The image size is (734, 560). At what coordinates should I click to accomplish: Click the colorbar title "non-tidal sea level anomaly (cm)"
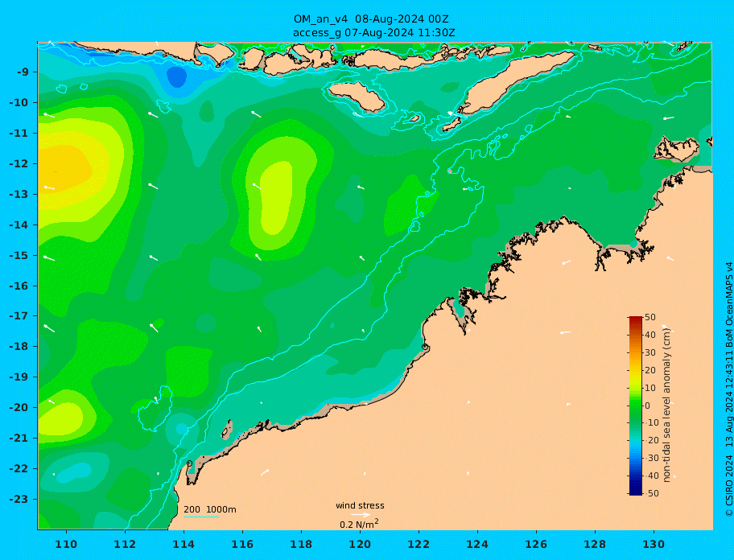pos(666,405)
